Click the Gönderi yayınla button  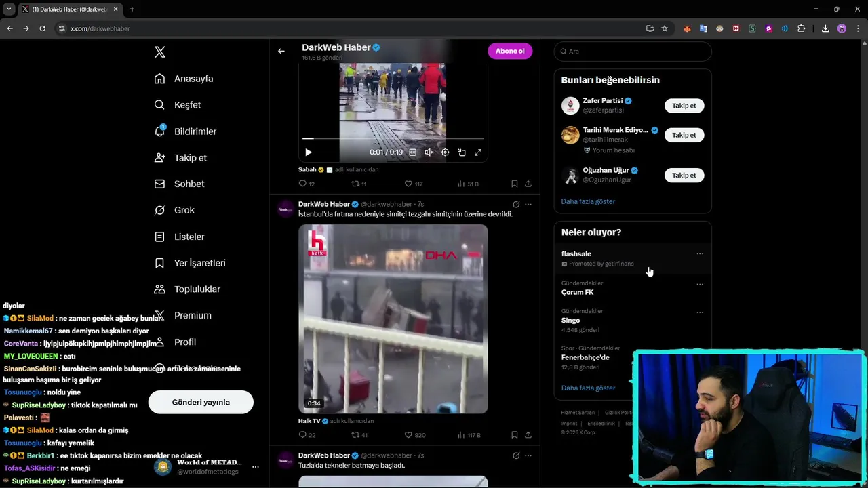(x=201, y=402)
